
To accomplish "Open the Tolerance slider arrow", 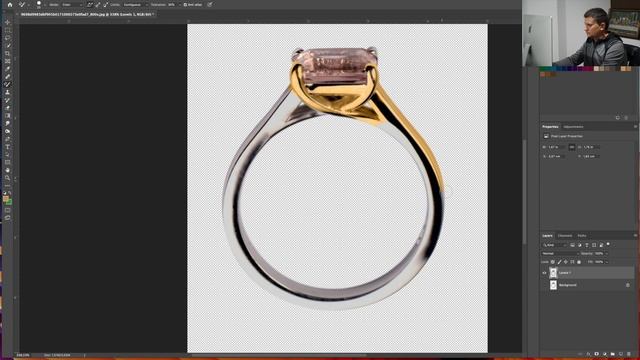I will (179, 4).
